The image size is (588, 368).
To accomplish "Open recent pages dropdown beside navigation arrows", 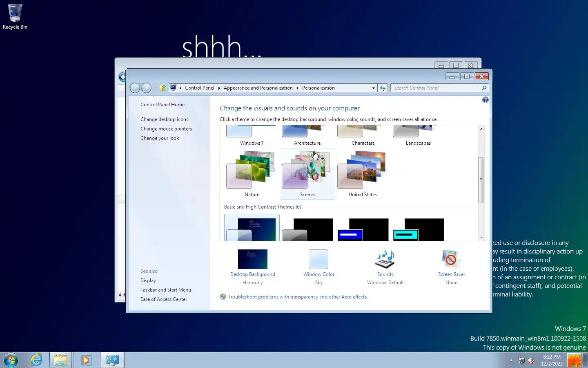I will click(x=155, y=88).
